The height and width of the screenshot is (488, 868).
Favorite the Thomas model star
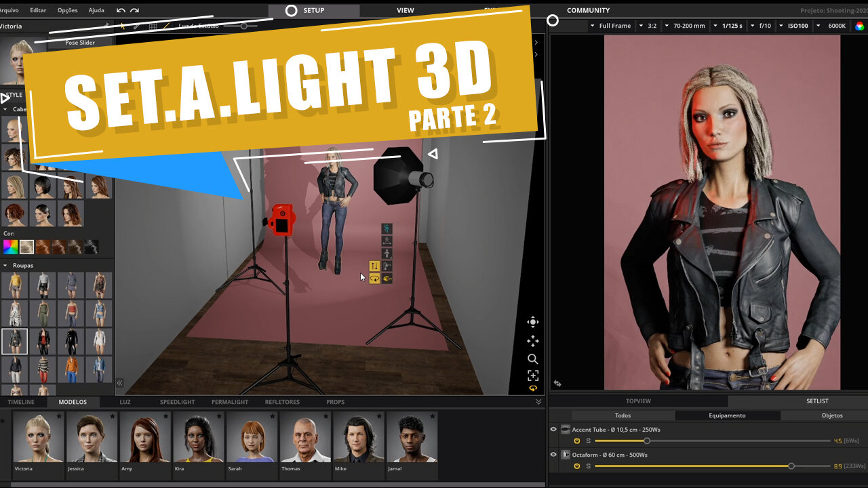[x=325, y=416]
